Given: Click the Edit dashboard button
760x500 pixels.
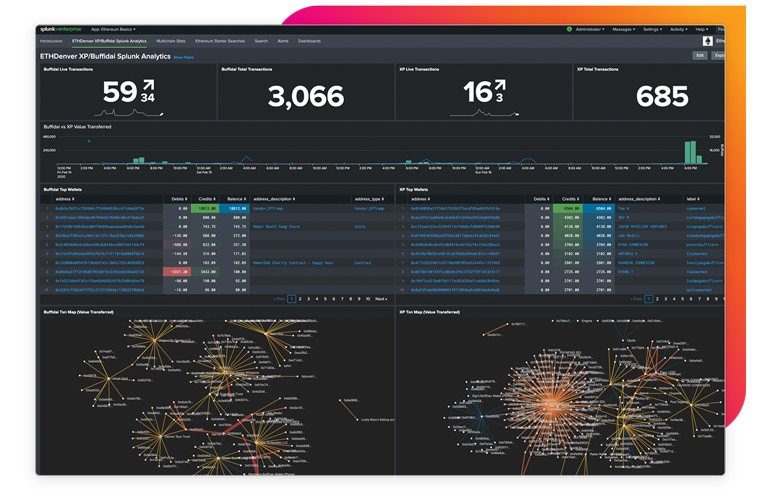Looking at the screenshot, I should [700, 56].
